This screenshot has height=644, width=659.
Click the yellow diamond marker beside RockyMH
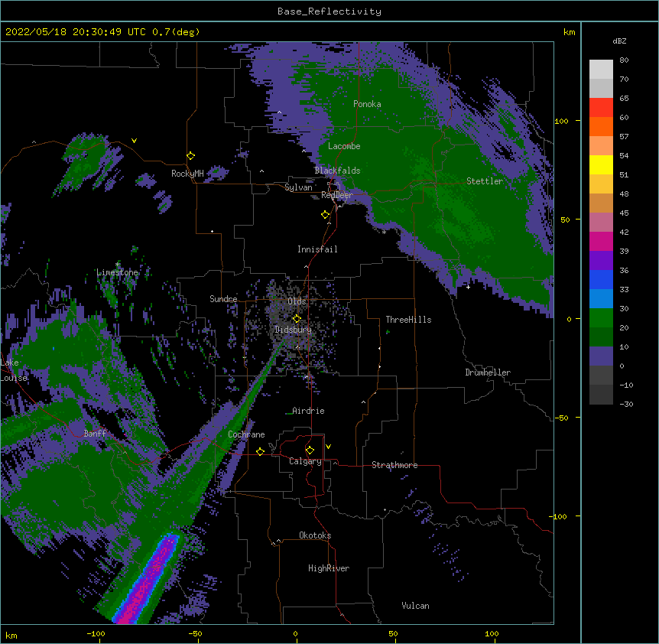pos(191,156)
